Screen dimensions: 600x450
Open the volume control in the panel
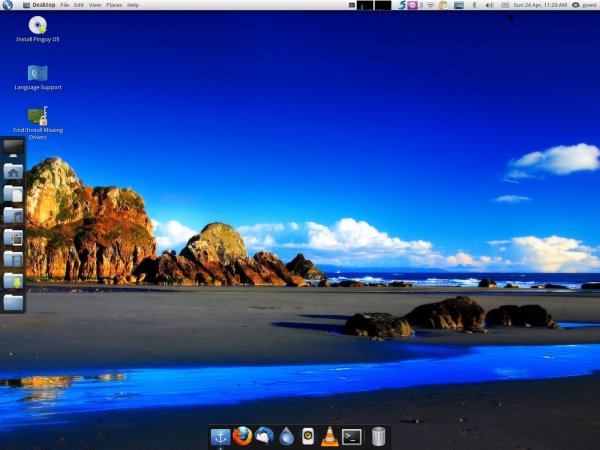coord(488,5)
